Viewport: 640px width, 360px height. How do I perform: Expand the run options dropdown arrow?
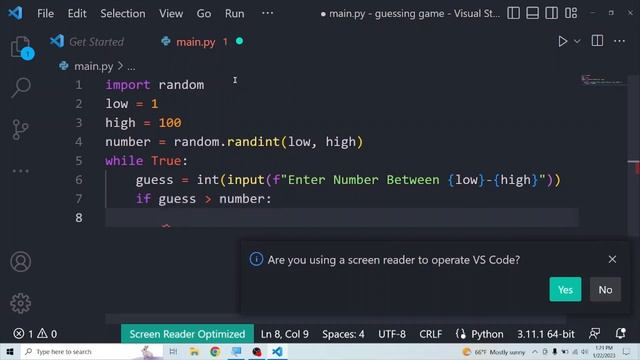pyautogui.click(x=577, y=41)
